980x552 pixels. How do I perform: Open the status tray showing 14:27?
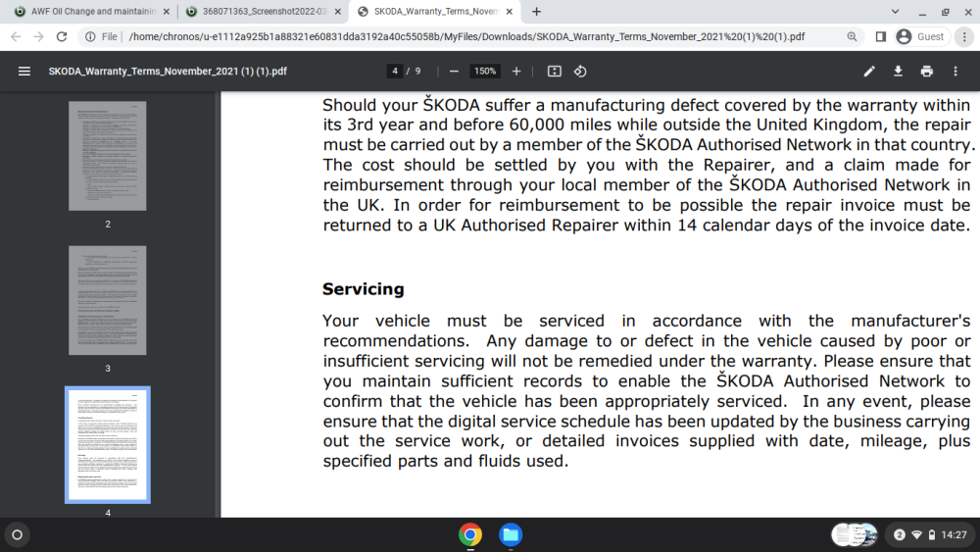[x=930, y=534]
